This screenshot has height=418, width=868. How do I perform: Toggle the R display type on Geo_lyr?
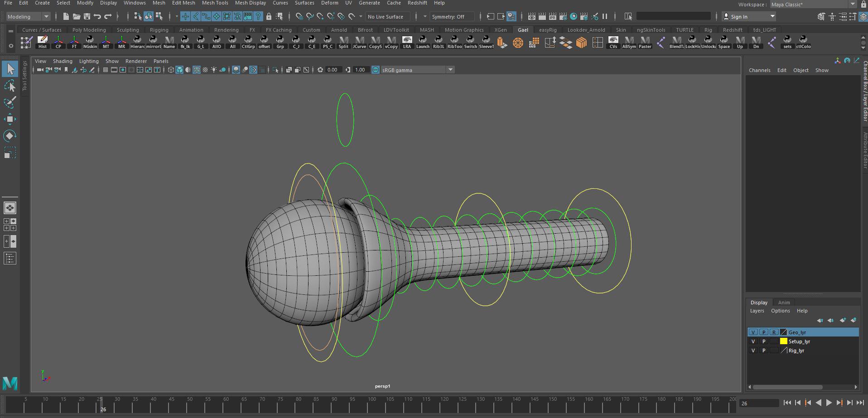pos(774,332)
